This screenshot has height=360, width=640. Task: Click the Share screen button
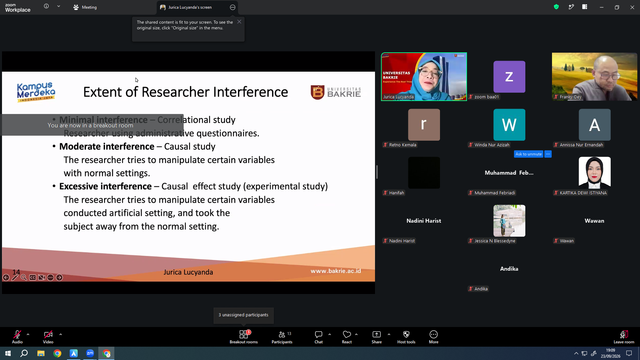(376, 337)
